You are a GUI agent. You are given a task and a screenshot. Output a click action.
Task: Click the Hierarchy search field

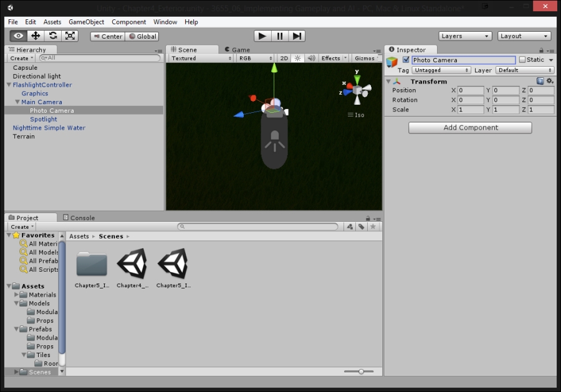[x=100, y=58]
